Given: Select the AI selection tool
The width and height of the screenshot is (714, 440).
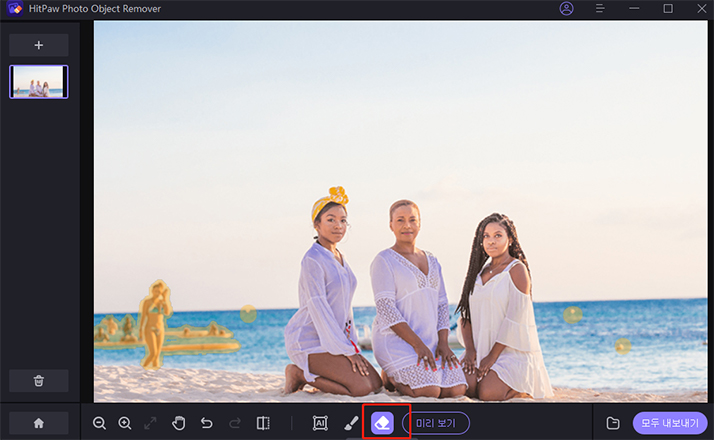Looking at the screenshot, I should point(320,423).
